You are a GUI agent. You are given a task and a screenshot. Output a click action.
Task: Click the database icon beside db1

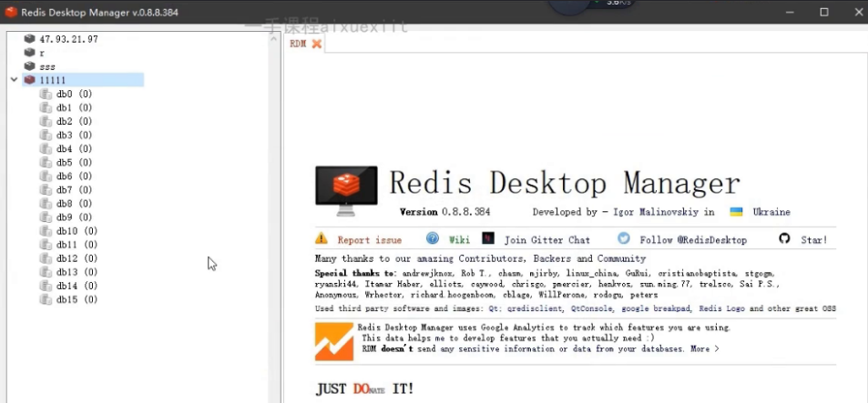click(x=46, y=107)
